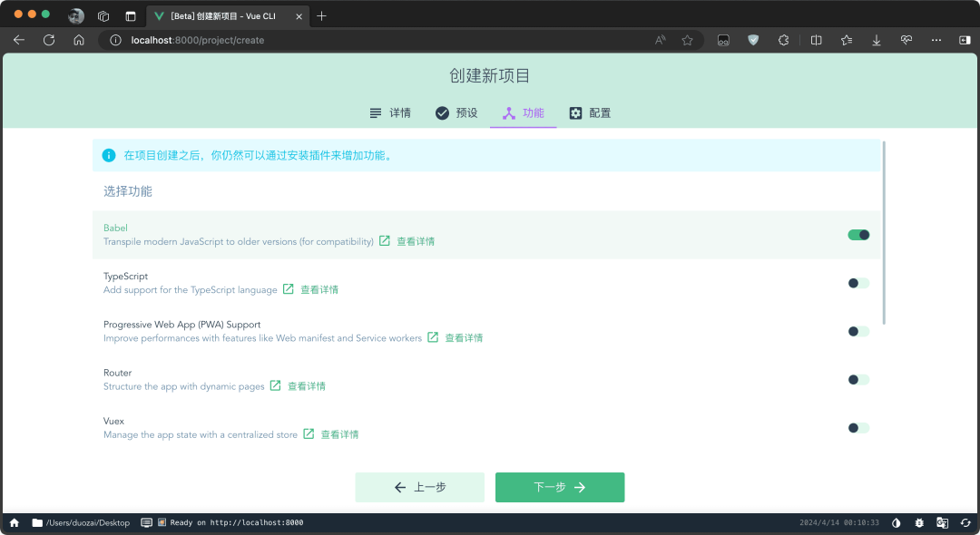
Task: Click the 选择功能 heading
Action: [128, 191]
